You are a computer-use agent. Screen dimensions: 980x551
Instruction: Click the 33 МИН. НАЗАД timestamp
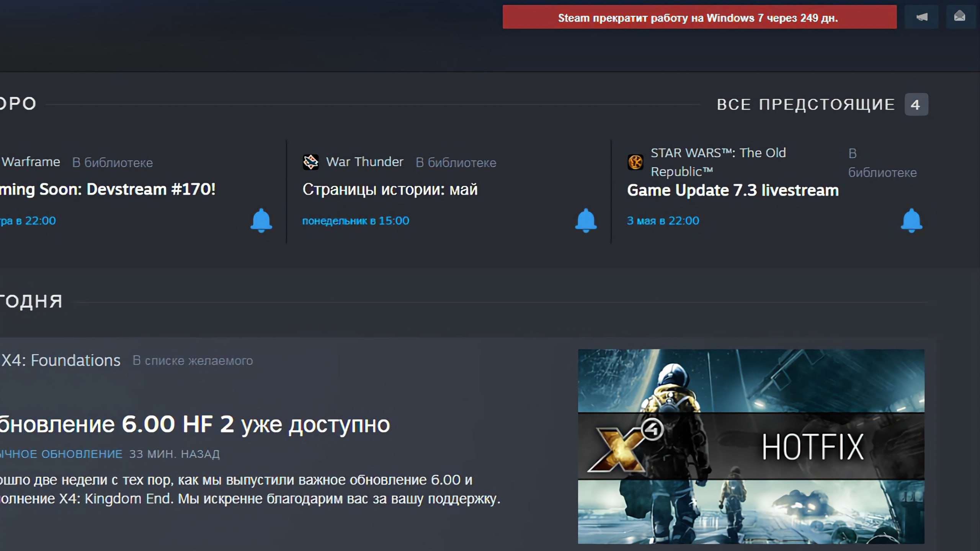pos(174,454)
